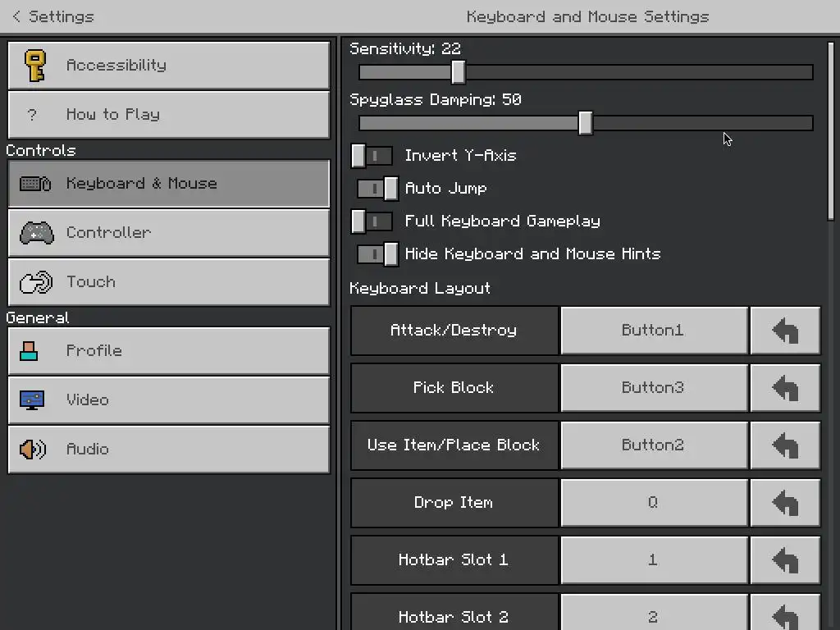Reset Use Item/Place Block binding arrow

[x=785, y=445]
